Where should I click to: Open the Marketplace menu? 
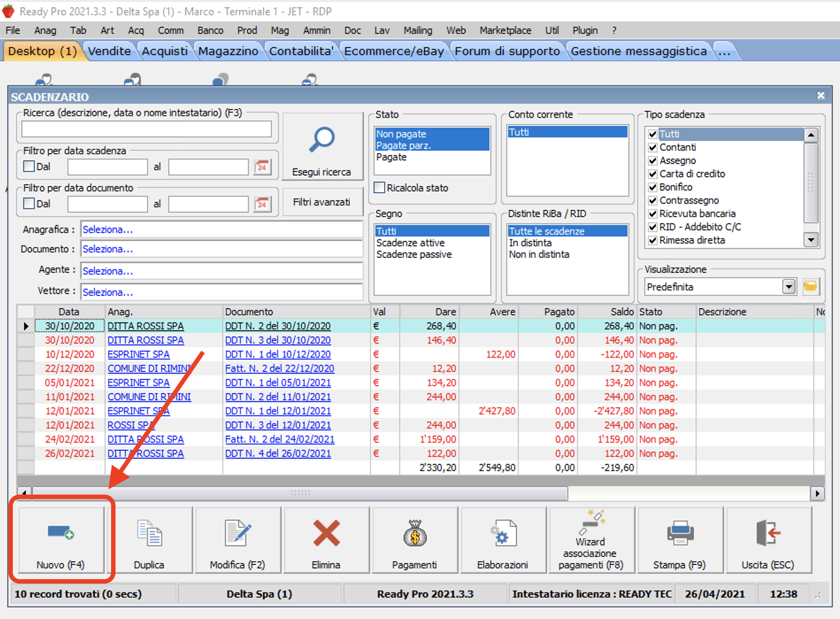(505, 30)
